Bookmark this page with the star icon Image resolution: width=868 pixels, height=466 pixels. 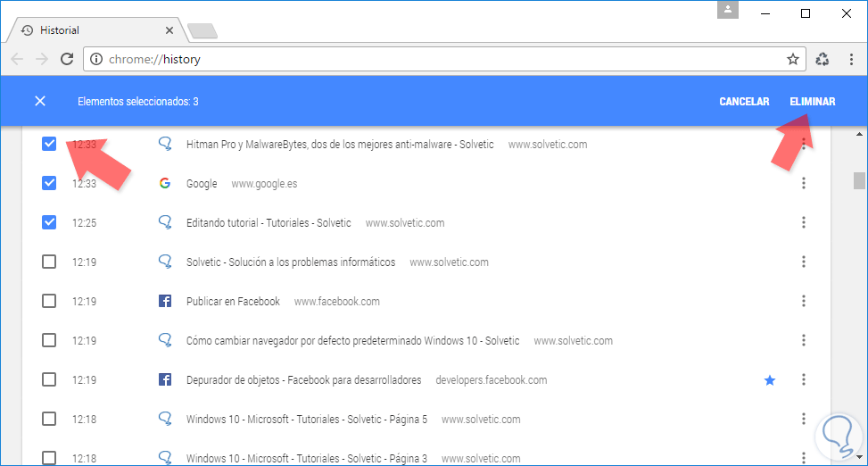pyautogui.click(x=792, y=60)
